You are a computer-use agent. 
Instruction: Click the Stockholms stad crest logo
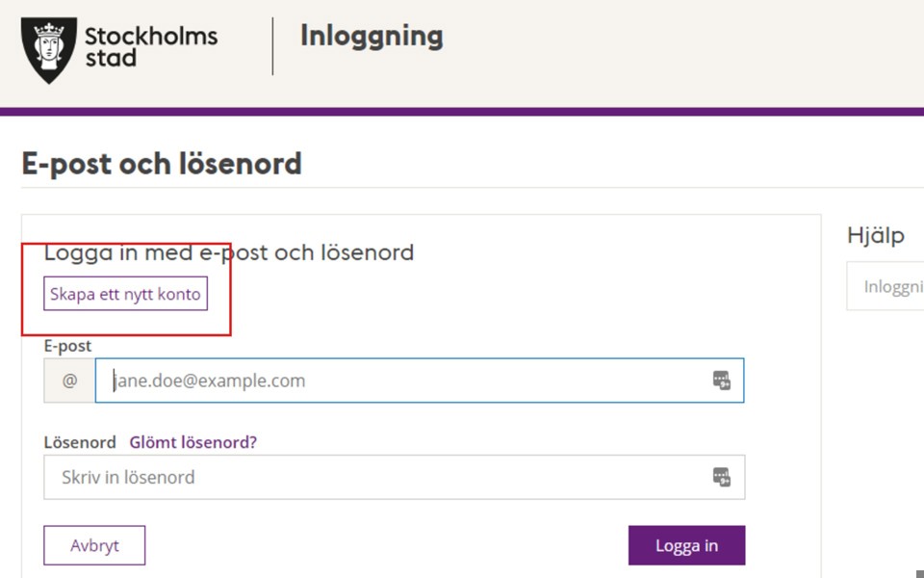pos(48,50)
